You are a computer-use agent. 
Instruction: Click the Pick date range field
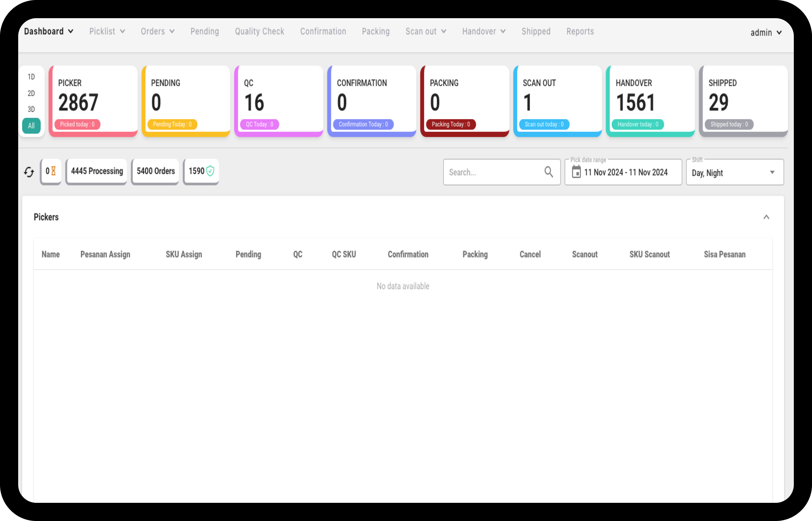[x=623, y=172]
